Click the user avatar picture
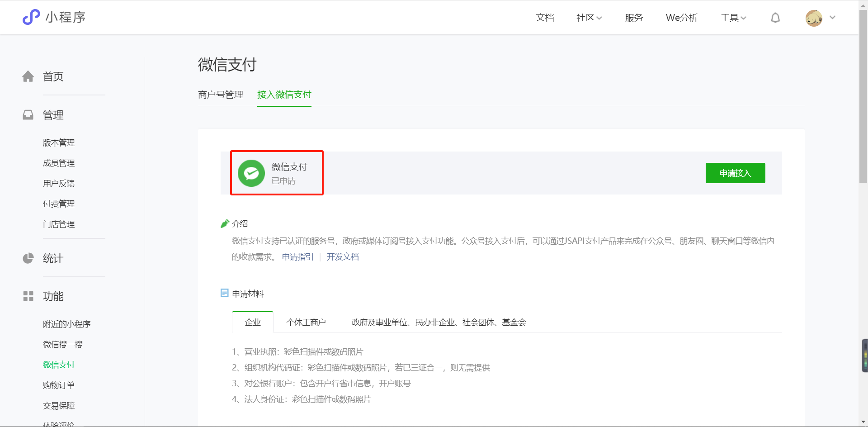The image size is (868, 427). 814,18
